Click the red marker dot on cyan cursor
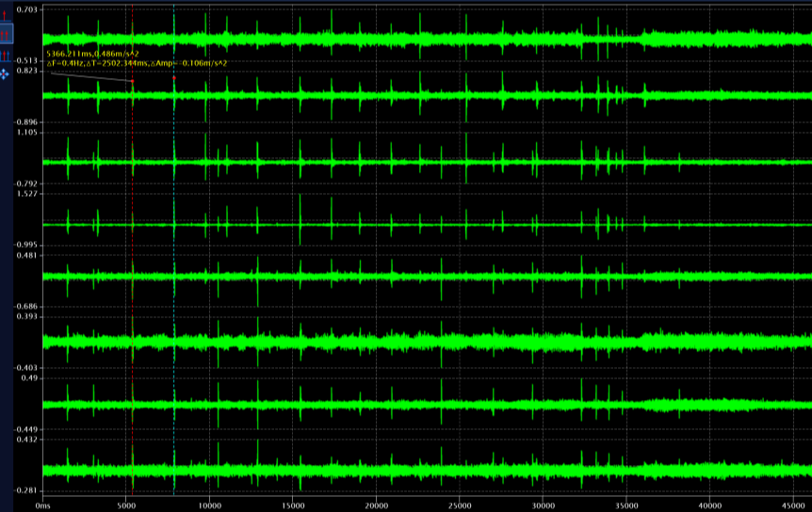This screenshot has height=512, width=812. point(174,78)
